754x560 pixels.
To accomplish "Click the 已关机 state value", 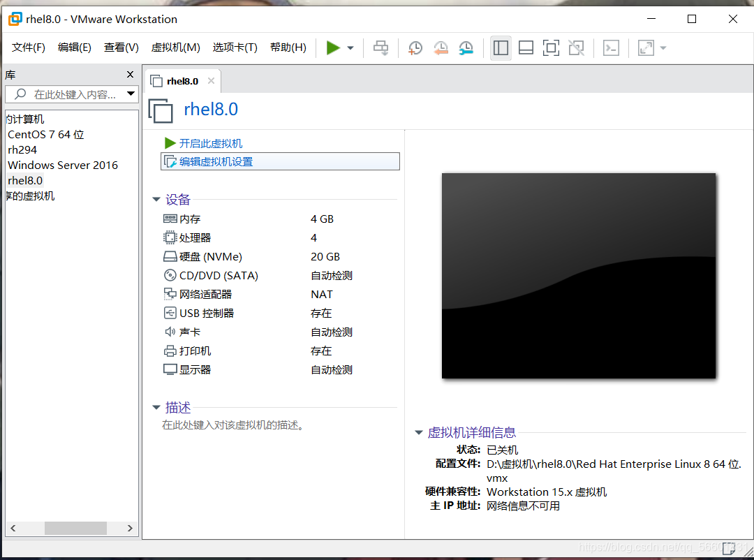I will pyautogui.click(x=502, y=450).
